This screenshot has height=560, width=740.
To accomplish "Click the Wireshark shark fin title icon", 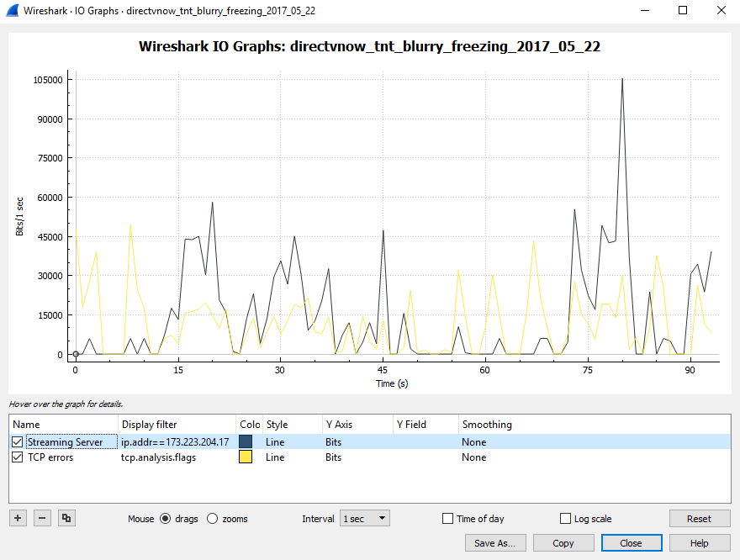I will point(13,10).
